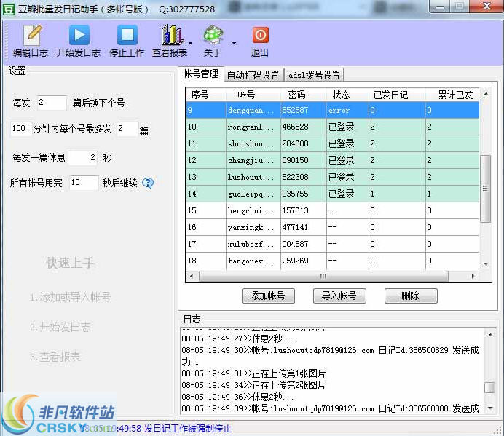Select account row xuluborf...
Image resolution: width=504 pixels, height=436 pixels.
[x=333, y=244]
